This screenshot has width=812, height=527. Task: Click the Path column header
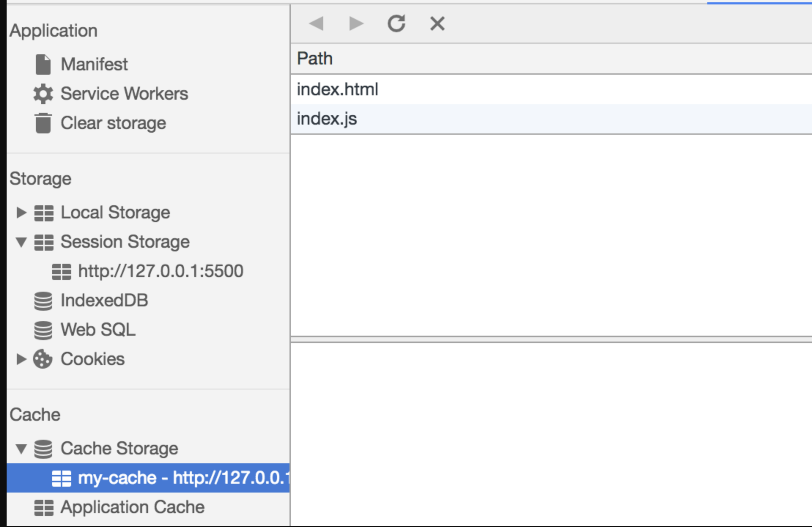coord(315,59)
